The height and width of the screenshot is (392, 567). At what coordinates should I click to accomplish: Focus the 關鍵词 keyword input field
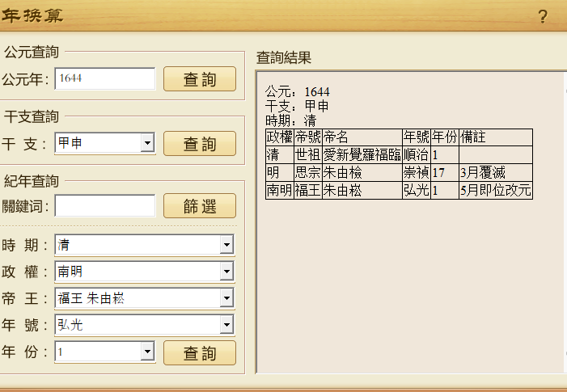tap(105, 205)
